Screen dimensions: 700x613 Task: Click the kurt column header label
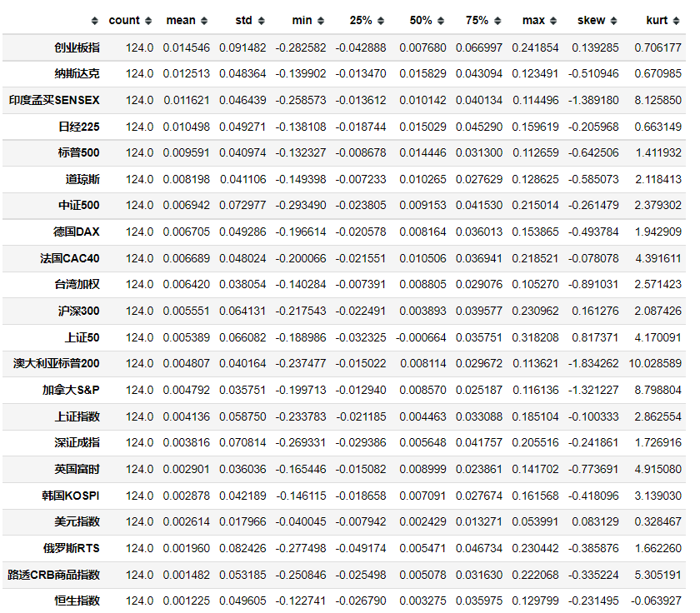coord(657,21)
